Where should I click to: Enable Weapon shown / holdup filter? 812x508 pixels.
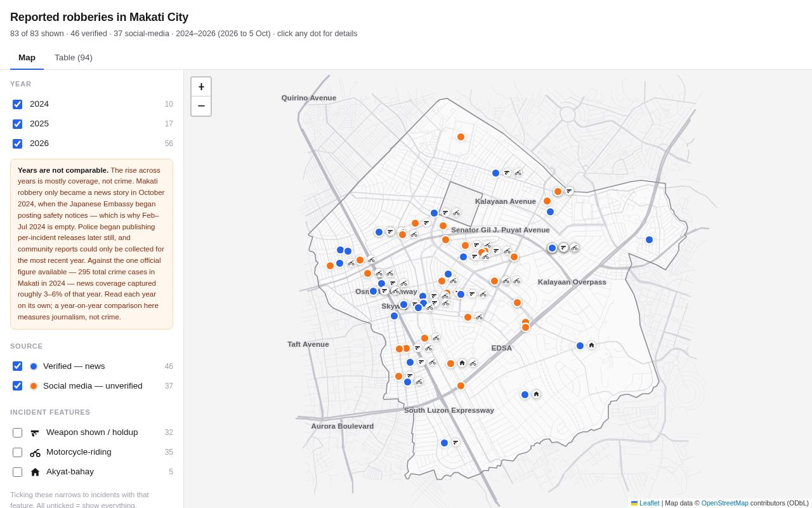(x=17, y=432)
